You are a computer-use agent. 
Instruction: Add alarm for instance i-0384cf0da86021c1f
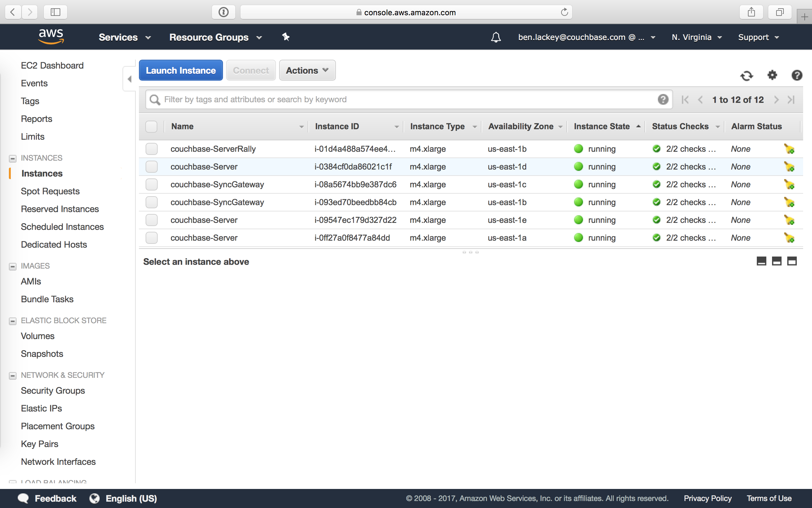pyautogui.click(x=789, y=167)
